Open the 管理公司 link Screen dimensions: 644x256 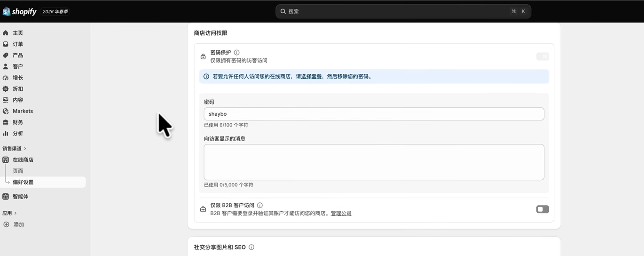341,213
